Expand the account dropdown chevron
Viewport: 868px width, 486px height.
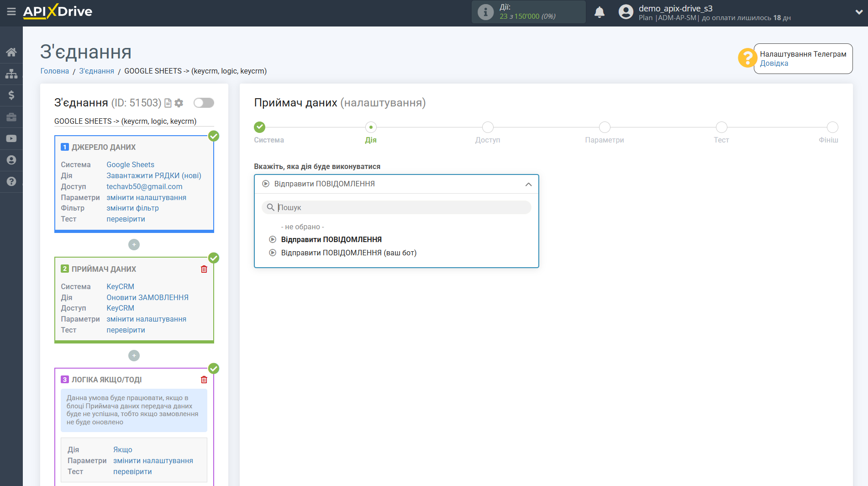point(858,12)
